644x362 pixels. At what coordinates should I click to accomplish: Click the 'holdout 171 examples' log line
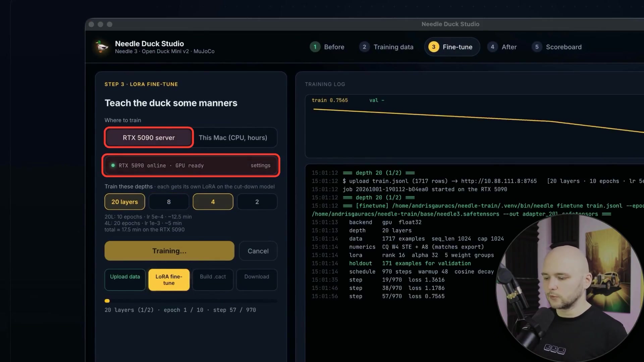click(391, 263)
